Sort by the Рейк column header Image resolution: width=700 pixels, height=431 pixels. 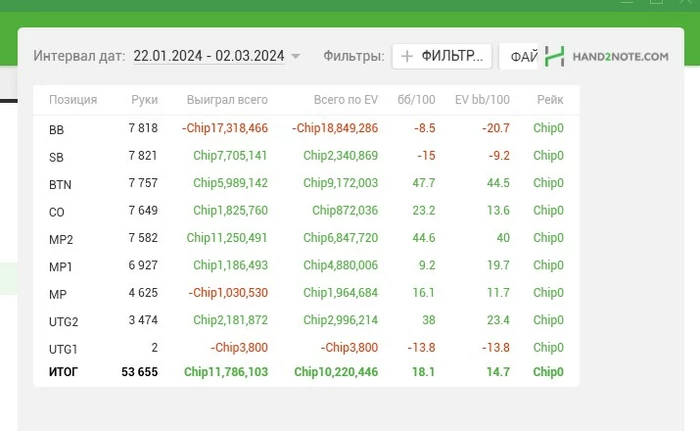tap(550, 100)
